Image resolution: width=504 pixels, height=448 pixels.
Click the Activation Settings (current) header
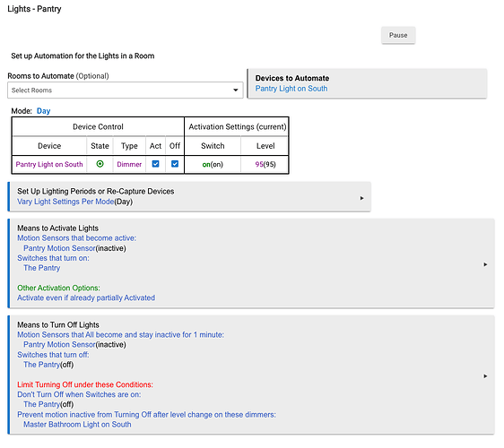(238, 127)
